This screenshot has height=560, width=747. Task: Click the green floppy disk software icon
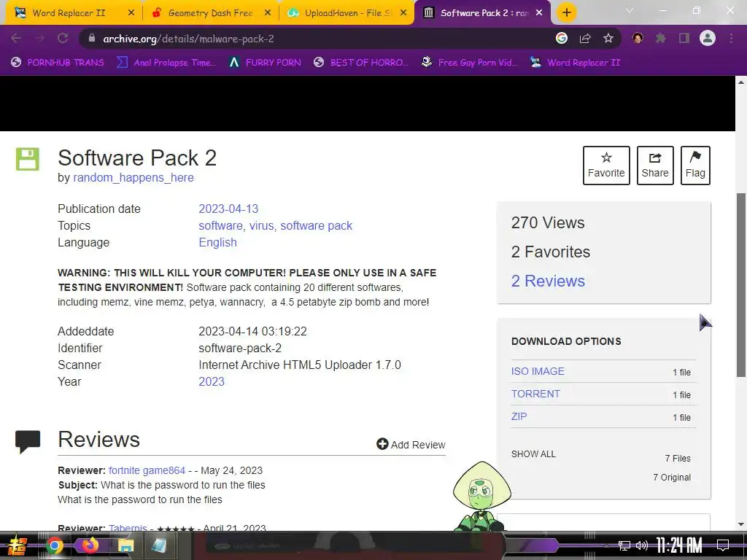(28, 159)
